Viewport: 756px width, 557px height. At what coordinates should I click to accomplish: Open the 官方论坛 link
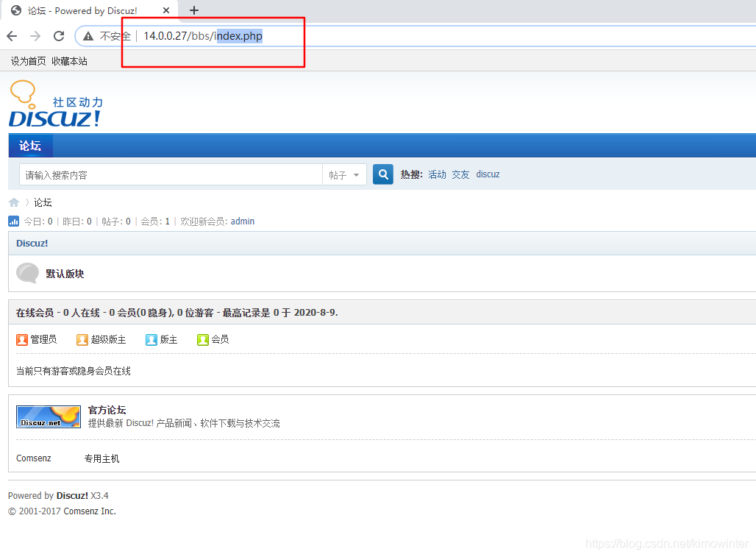[107, 410]
